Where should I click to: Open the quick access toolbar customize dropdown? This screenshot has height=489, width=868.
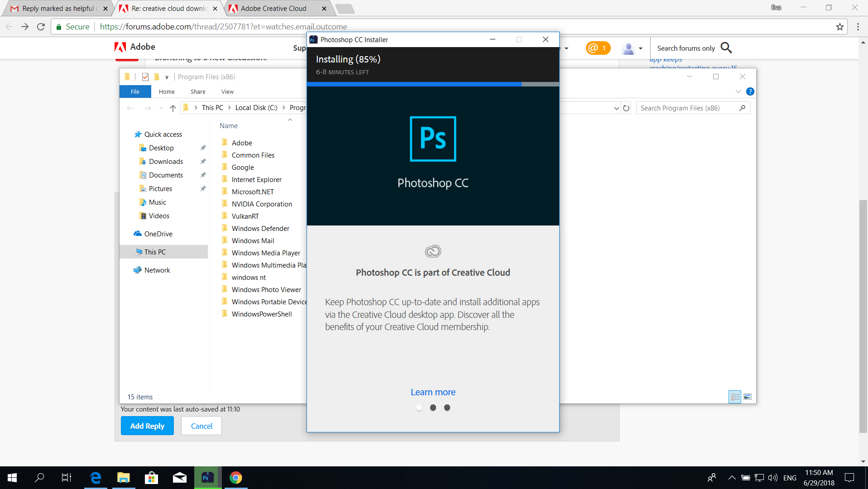coord(167,77)
